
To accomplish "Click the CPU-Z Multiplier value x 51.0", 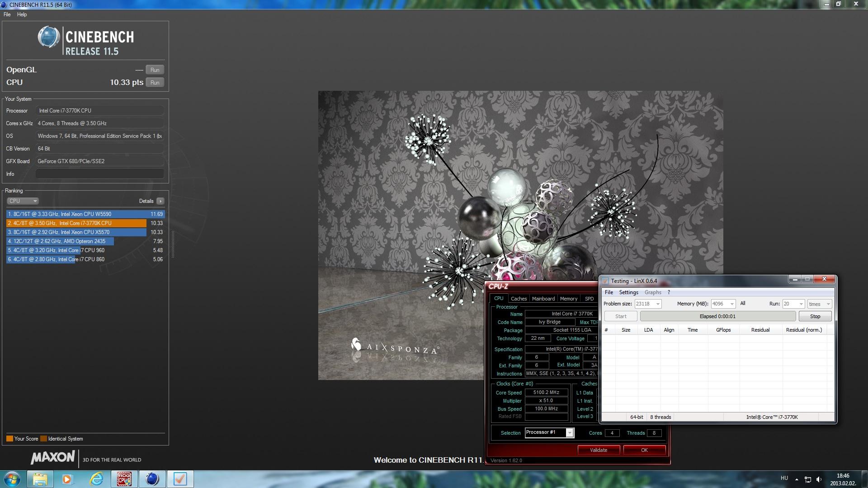I will click(x=546, y=401).
